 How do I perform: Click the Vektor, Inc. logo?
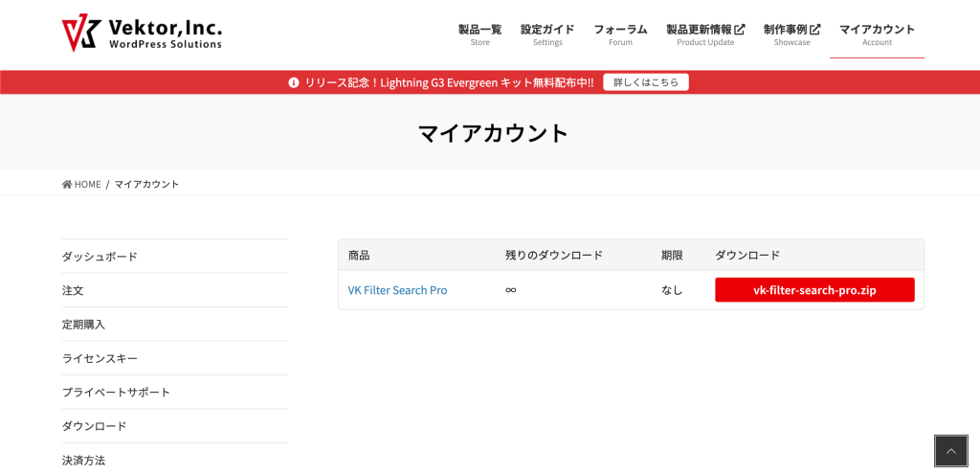tap(142, 34)
